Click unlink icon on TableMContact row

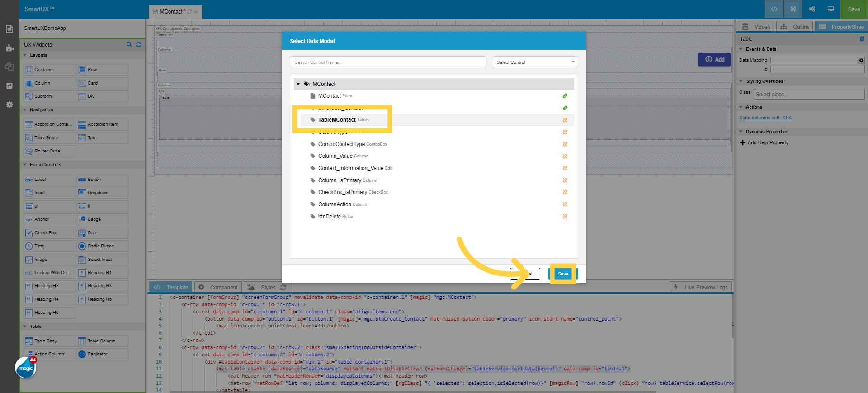(565, 120)
